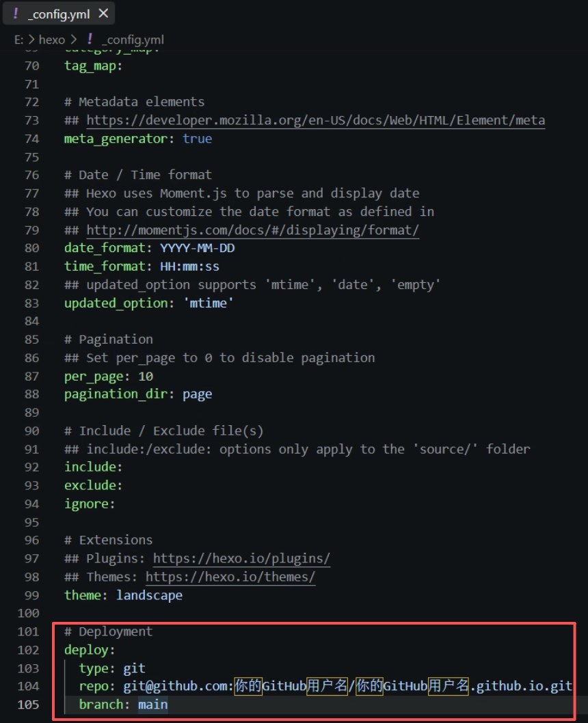Click the YAML icon in breadcrumb
This screenshot has height=723, width=588.
(x=90, y=39)
